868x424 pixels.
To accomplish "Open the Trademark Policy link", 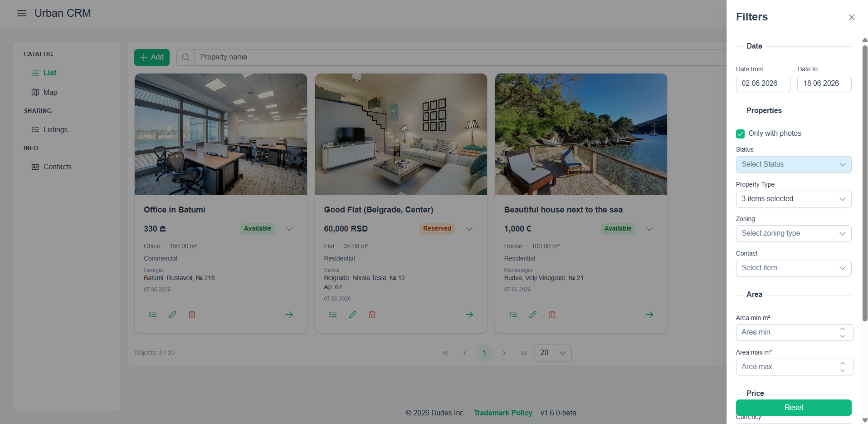I will (x=503, y=413).
